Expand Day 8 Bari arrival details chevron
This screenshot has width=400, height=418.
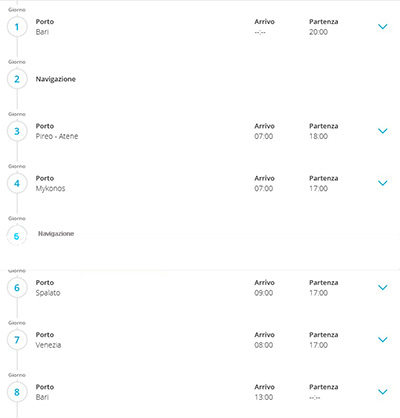383,392
